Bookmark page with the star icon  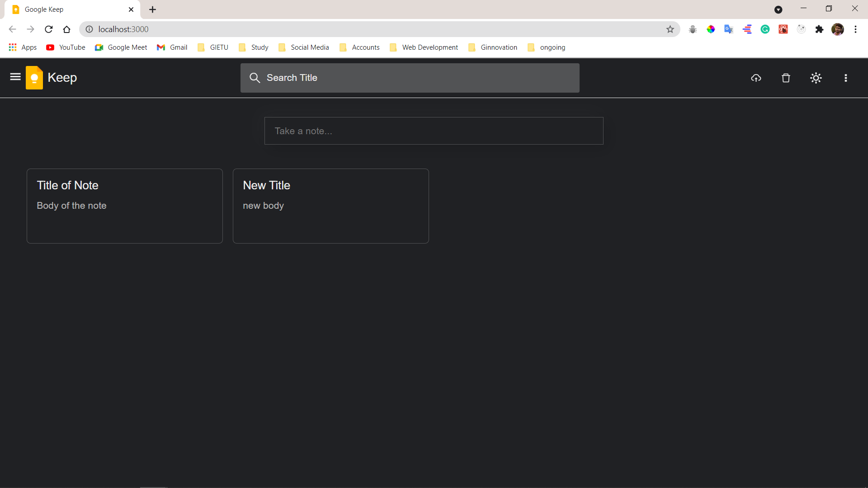tap(670, 29)
